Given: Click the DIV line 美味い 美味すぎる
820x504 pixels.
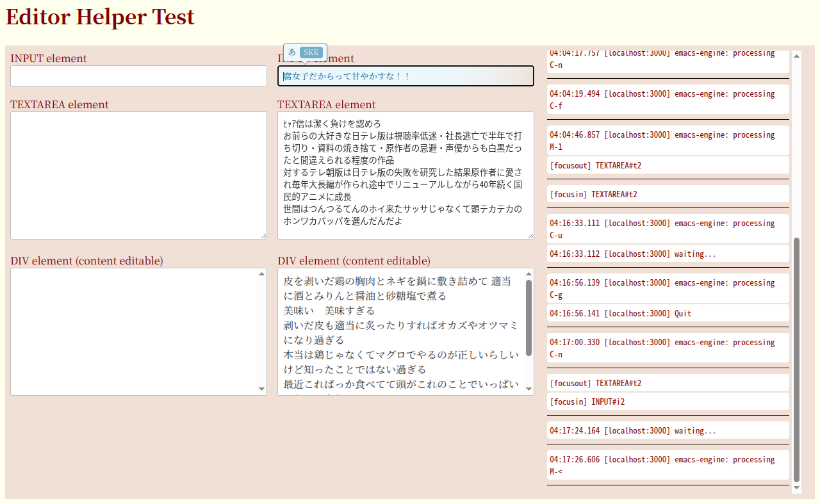Looking at the screenshot, I should coord(329,311).
